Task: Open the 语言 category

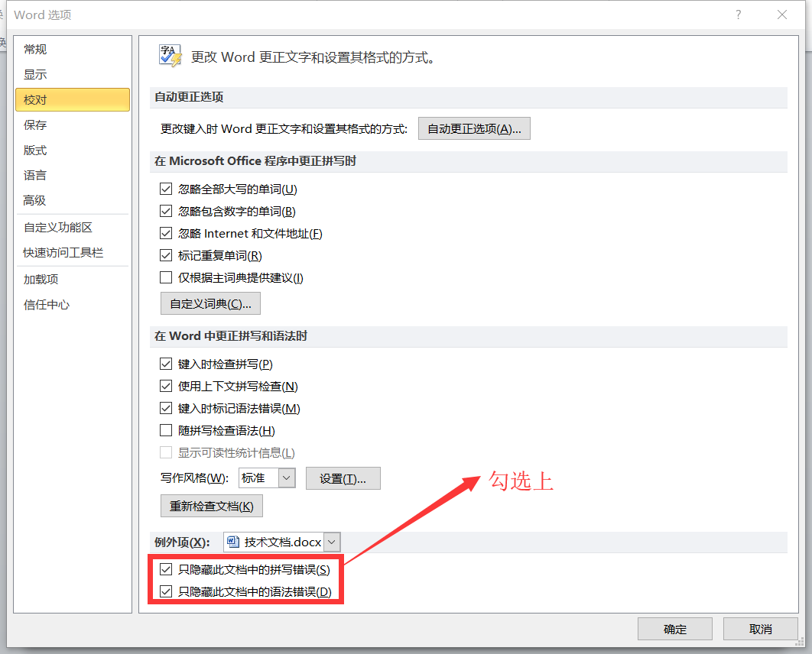Action: tap(73, 176)
